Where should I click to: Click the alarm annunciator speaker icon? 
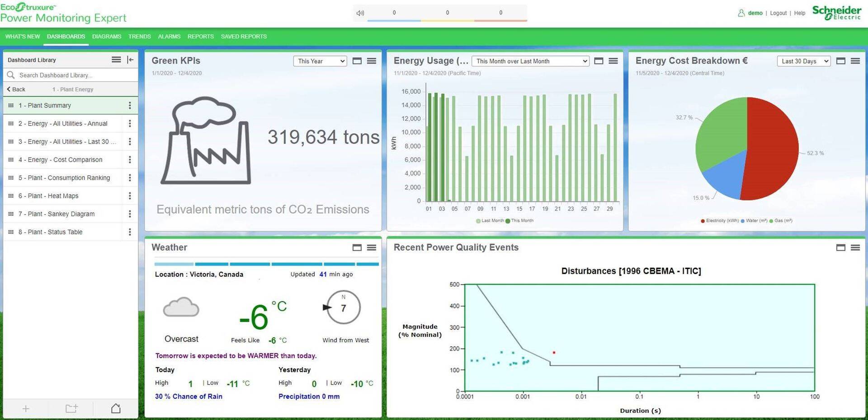coord(359,13)
